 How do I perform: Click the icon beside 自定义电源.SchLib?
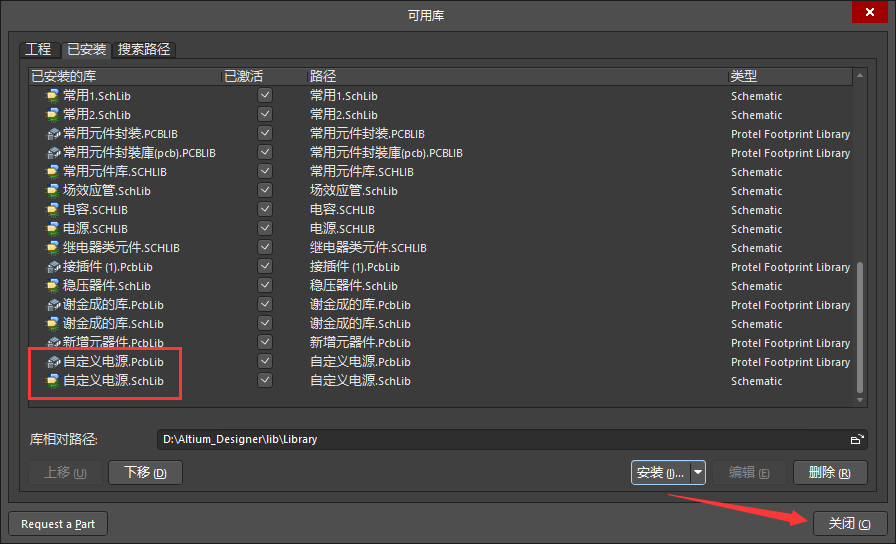53,381
